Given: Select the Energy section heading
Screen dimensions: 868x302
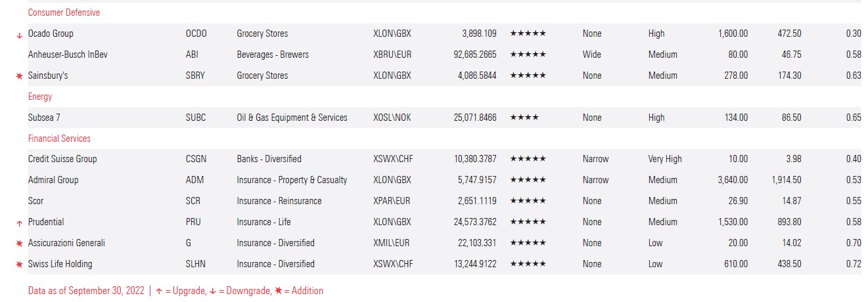Looking at the screenshot, I should click(x=40, y=97).
